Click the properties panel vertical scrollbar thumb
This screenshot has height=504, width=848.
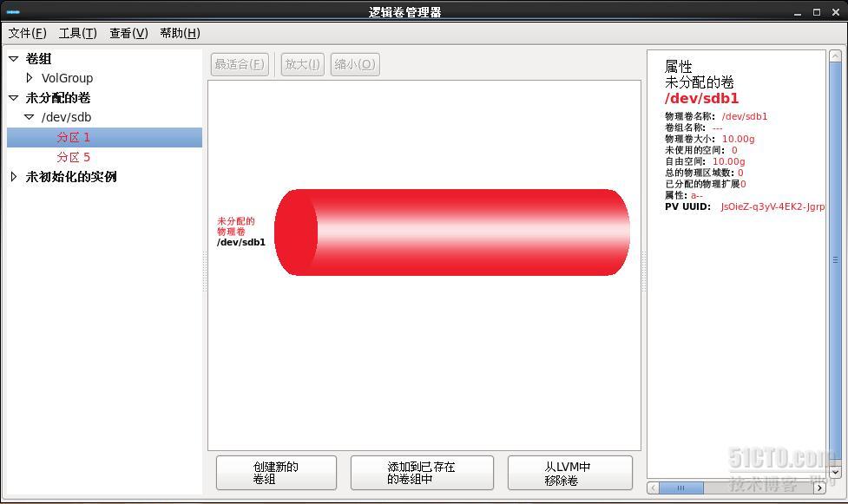[836, 259]
